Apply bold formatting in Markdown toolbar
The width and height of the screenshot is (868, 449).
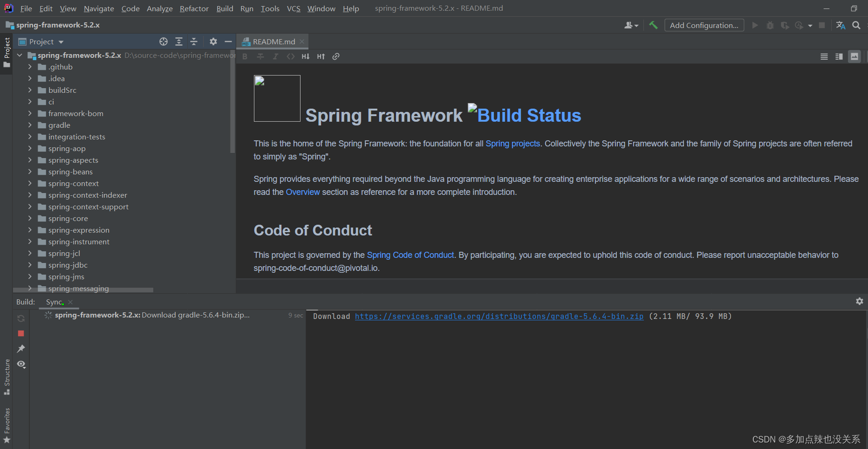245,56
